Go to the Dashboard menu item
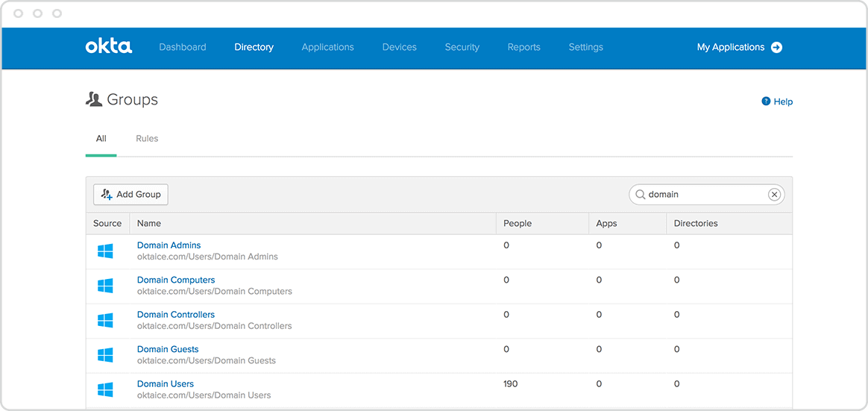Image resolution: width=868 pixels, height=411 pixels. tap(183, 47)
